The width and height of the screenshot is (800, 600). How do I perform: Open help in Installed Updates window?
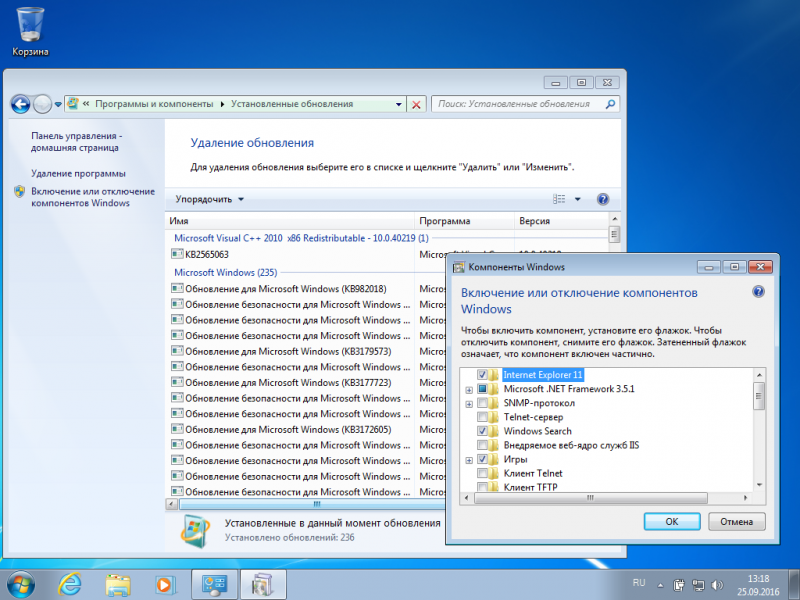click(x=603, y=199)
